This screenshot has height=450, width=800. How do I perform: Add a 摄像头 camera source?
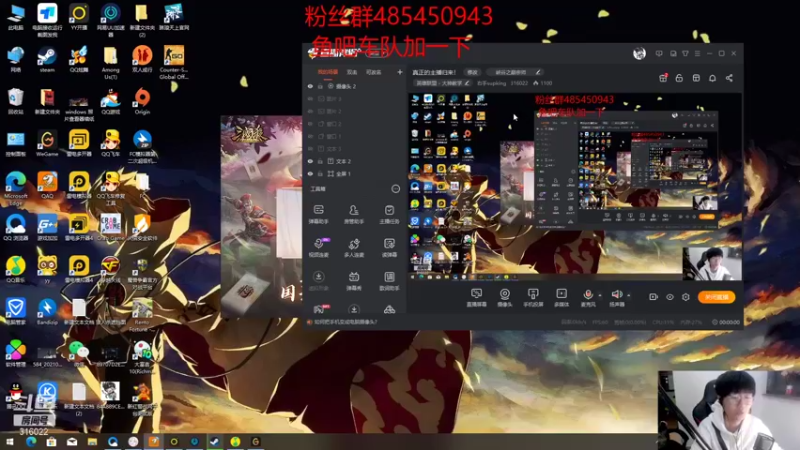coord(505,297)
